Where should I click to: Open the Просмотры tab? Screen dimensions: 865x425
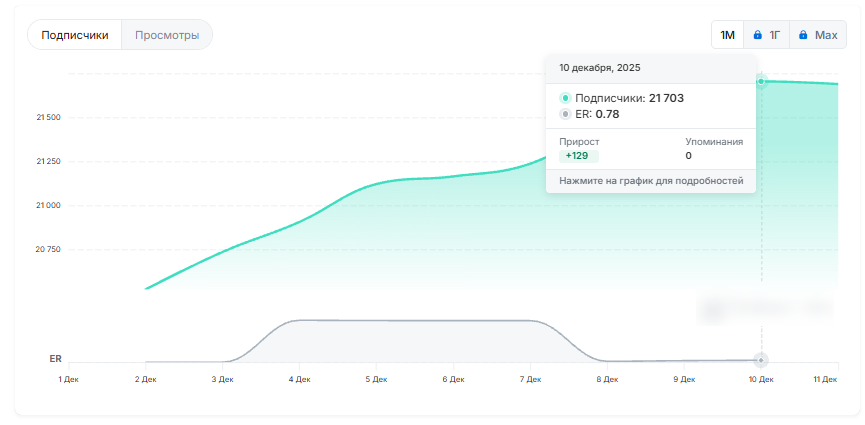pyautogui.click(x=167, y=35)
